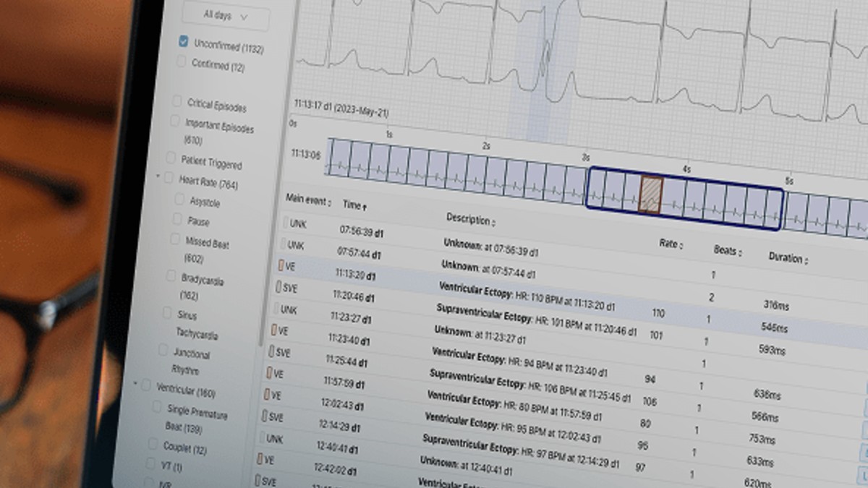This screenshot has height=488, width=868.
Task: Check the Asystole checkbox
Action: [179, 199]
